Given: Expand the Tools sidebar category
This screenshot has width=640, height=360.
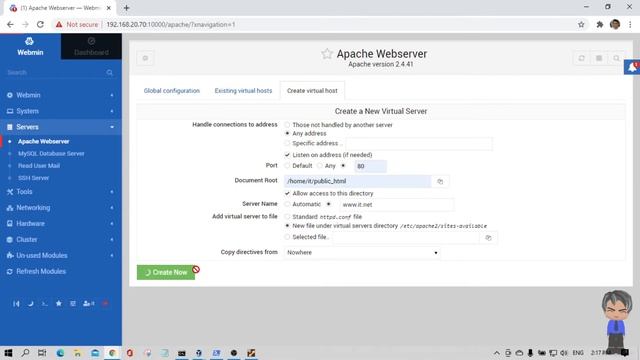Looking at the screenshot, I should pyautogui.click(x=61, y=191).
